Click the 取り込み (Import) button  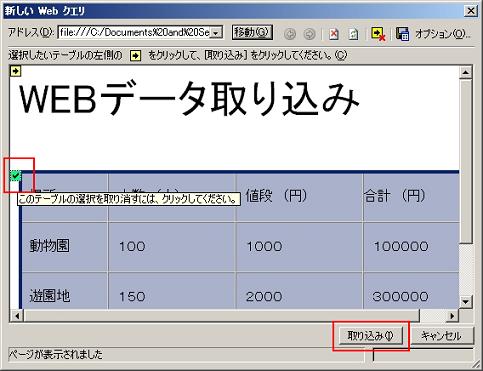370,336
